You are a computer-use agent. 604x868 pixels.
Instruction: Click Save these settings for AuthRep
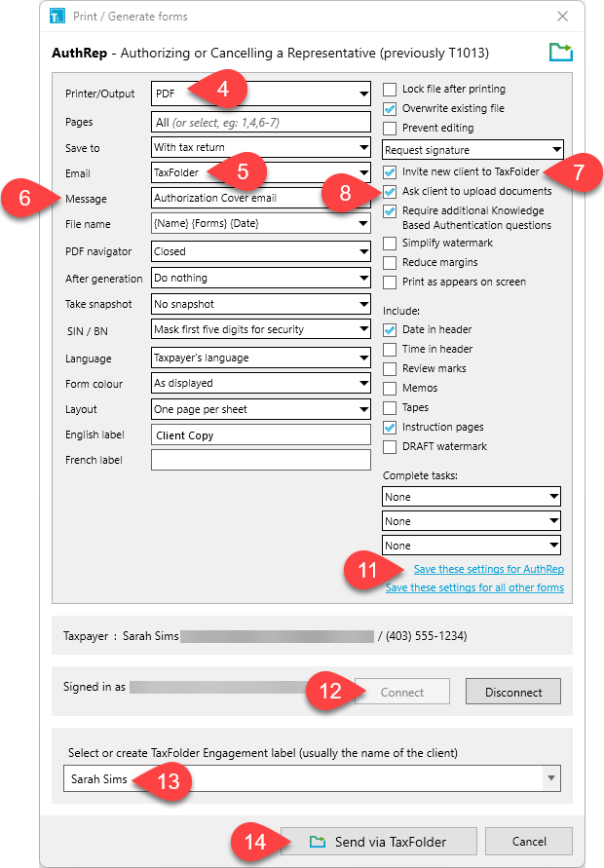[489, 569]
